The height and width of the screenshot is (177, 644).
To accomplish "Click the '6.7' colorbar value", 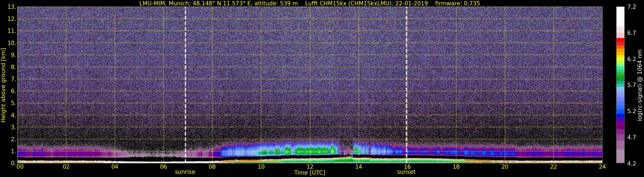I will tap(632, 33).
